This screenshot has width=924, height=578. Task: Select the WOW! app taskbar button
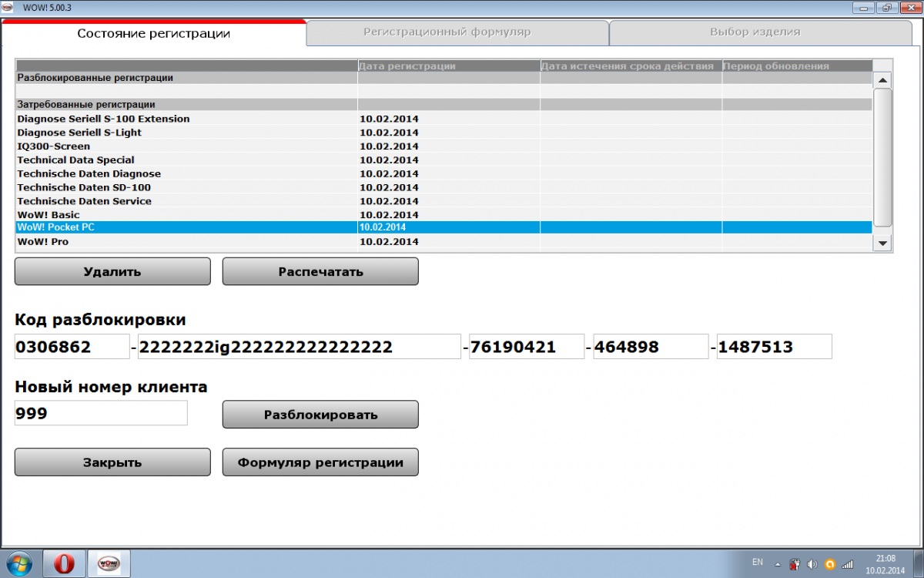(109, 563)
